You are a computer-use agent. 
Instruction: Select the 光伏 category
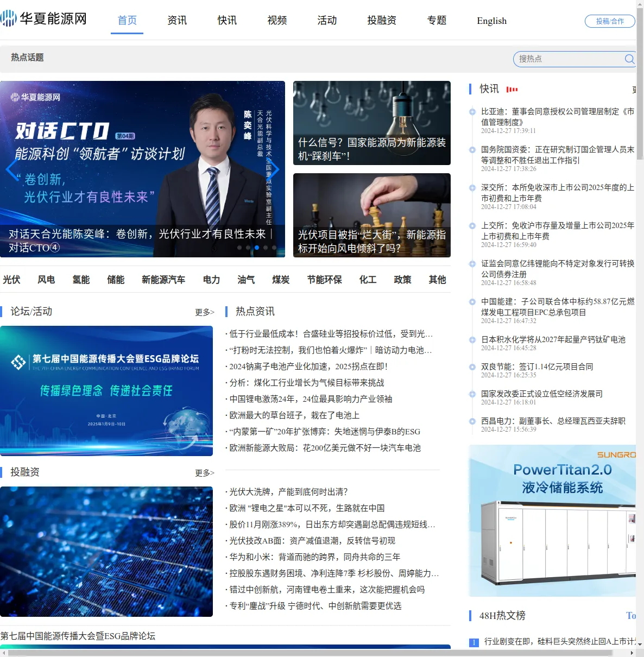pos(11,280)
